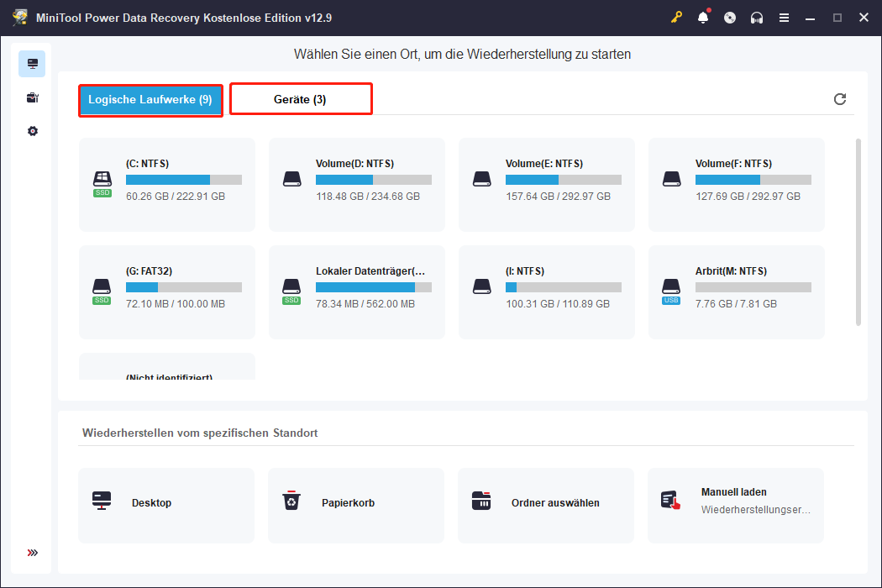Select the Volume F: NTFS drive icon
882x588 pixels.
(672, 180)
